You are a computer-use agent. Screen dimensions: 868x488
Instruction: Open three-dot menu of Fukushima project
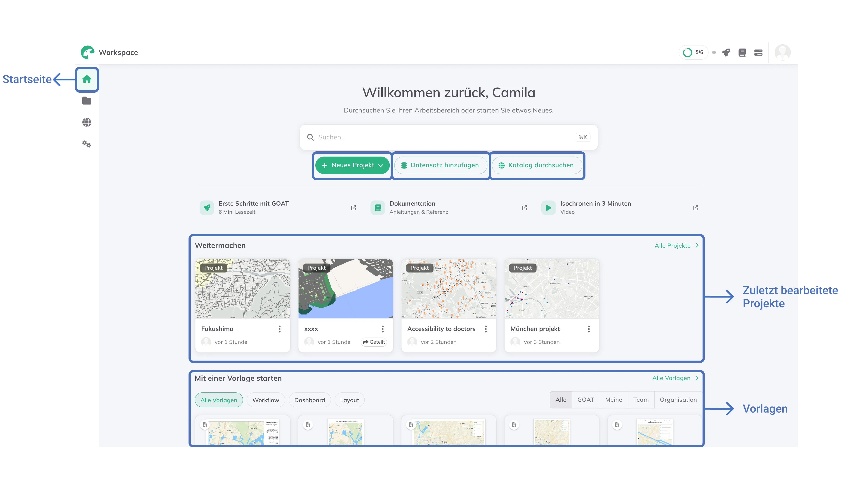(279, 329)
